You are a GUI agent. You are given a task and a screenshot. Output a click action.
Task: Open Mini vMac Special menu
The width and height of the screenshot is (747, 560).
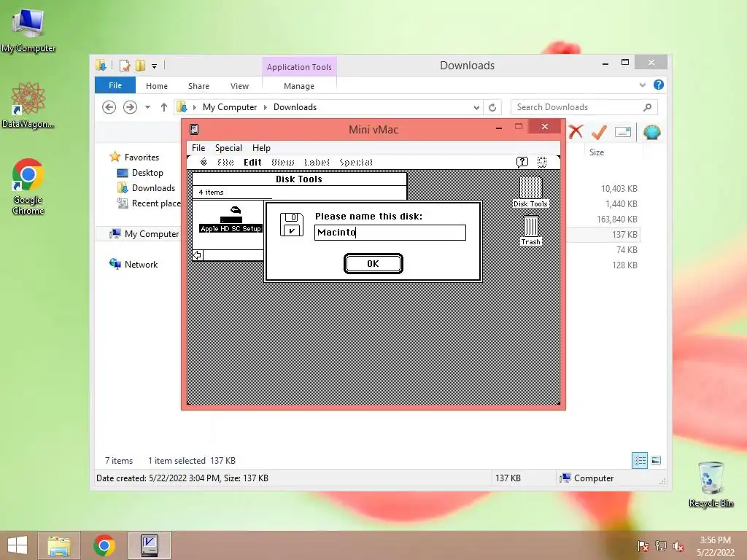228,147
